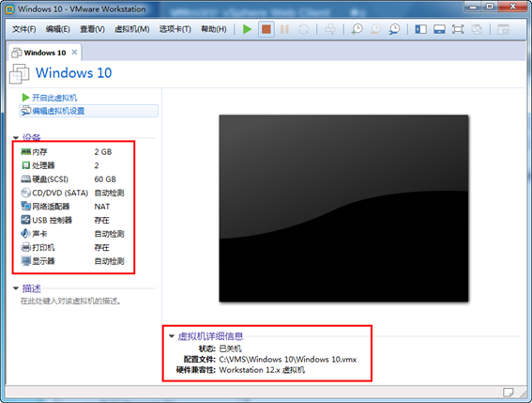Take a snapshot using the clock-plus icon

[x=357, y=29]
